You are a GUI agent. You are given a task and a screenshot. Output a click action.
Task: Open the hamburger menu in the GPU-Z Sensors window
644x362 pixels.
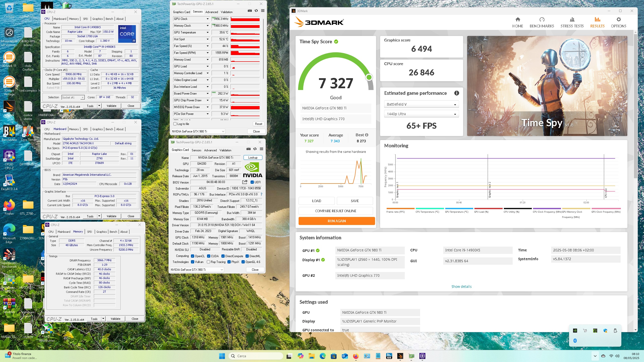[263, 11]
